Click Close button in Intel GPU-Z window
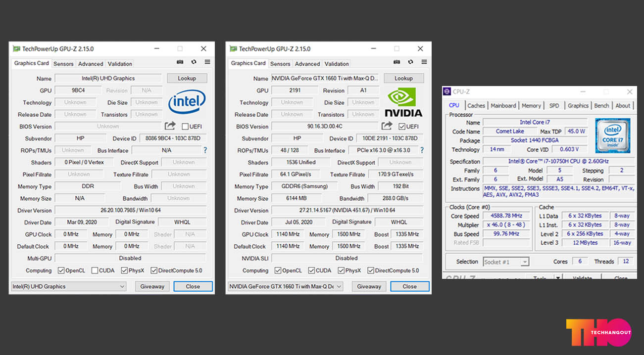 pyautogui.click(x=193, y=286)
